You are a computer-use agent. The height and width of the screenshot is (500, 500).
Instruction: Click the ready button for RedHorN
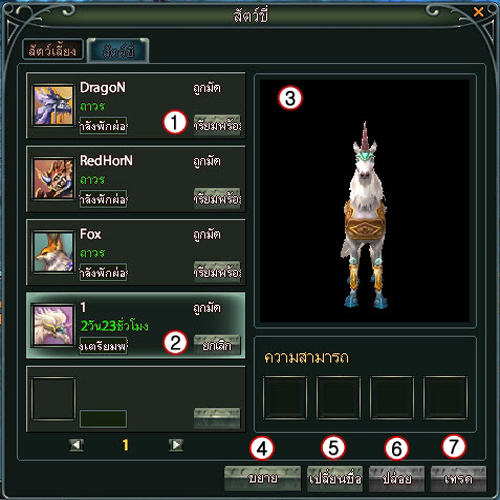[217, 198]
